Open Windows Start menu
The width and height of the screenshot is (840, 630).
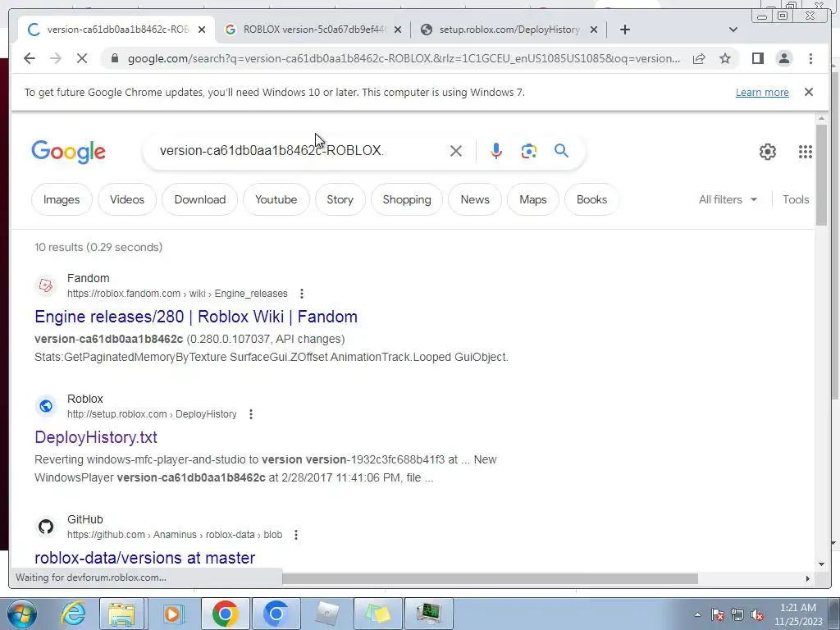click(21, 614)
